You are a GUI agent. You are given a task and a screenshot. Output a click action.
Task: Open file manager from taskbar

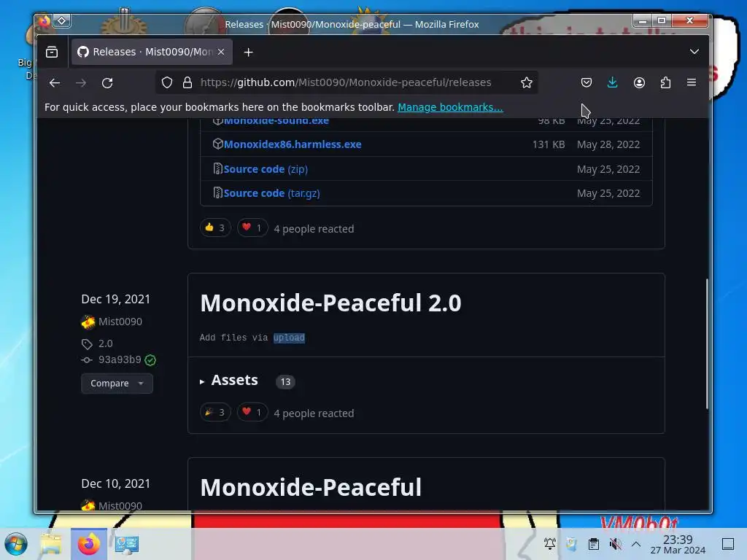point(51,544)
